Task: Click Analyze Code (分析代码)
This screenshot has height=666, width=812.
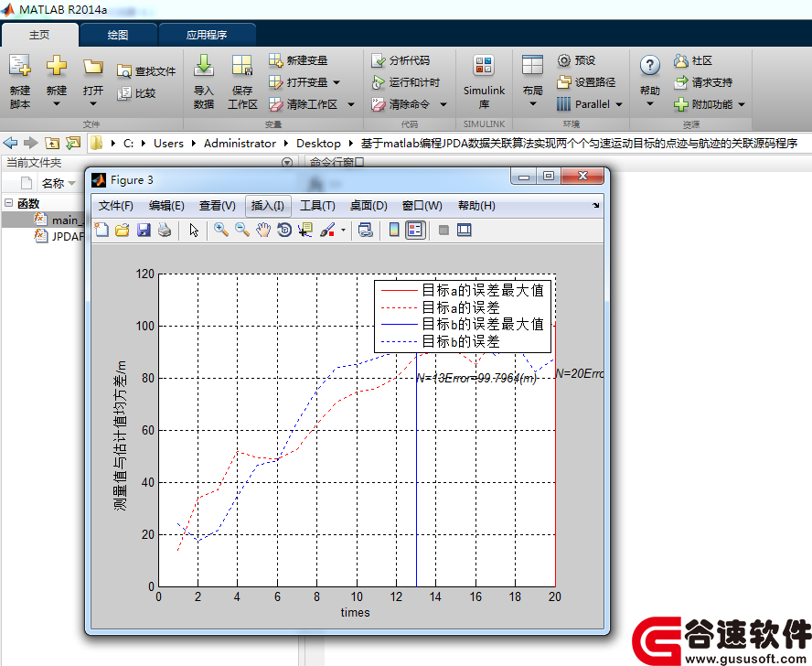Action: click(401, 60)
